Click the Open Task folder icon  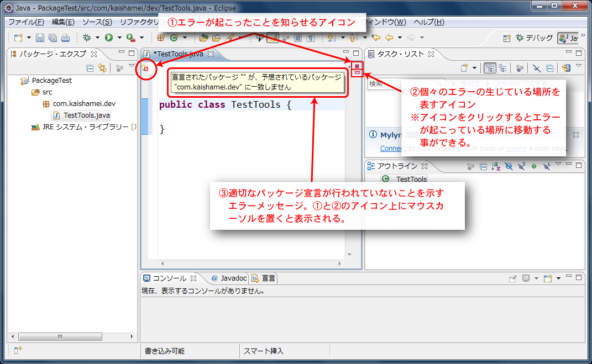tap(216, 38)
